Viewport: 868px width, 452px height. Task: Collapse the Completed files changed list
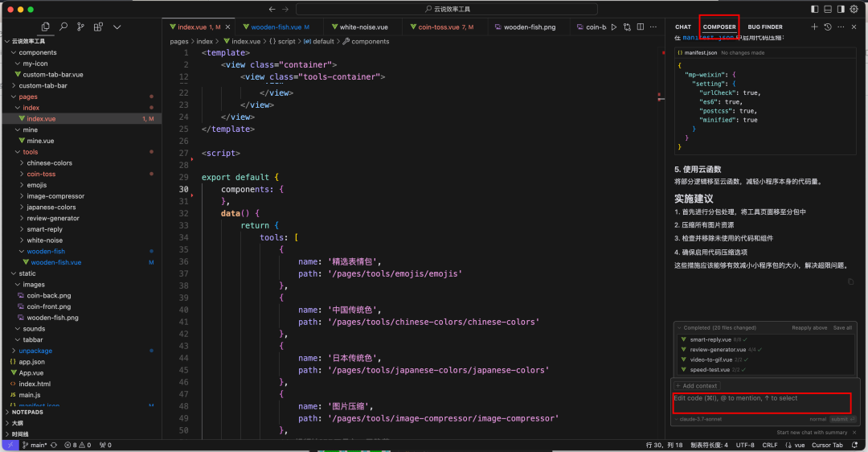[679, 328]
